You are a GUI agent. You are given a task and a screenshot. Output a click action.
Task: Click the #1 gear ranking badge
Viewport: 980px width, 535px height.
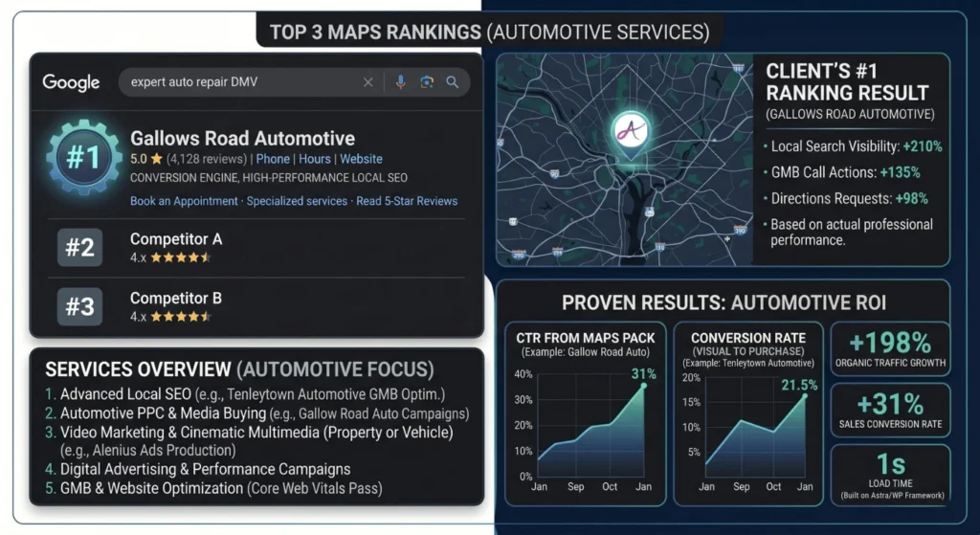pos(84,157)
